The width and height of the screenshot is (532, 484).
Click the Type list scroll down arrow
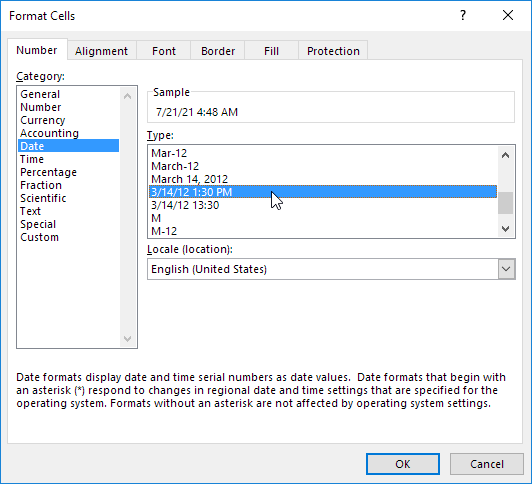coord(505,229)
